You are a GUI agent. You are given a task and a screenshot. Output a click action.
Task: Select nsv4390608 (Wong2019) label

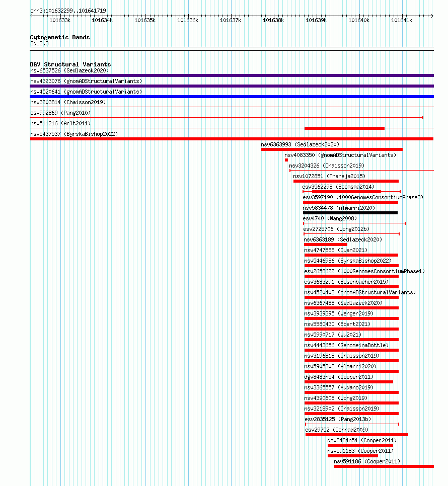tap(336, 397)
